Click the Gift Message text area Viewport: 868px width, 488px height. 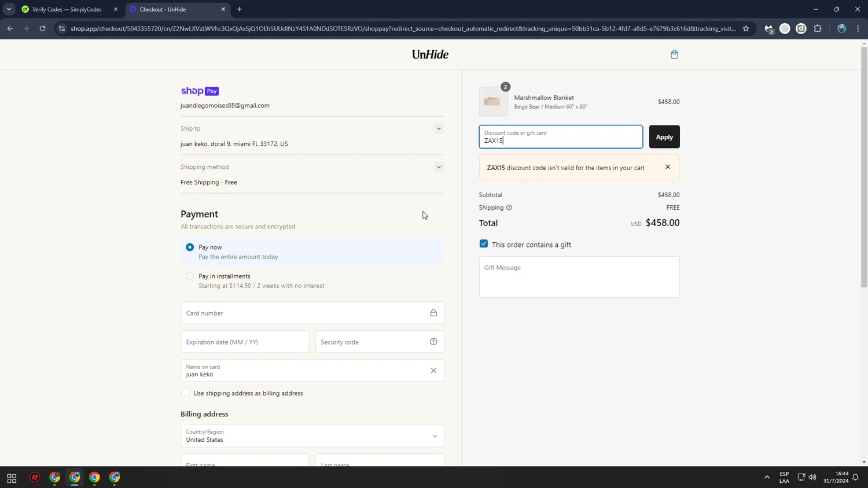coord(579,277)
